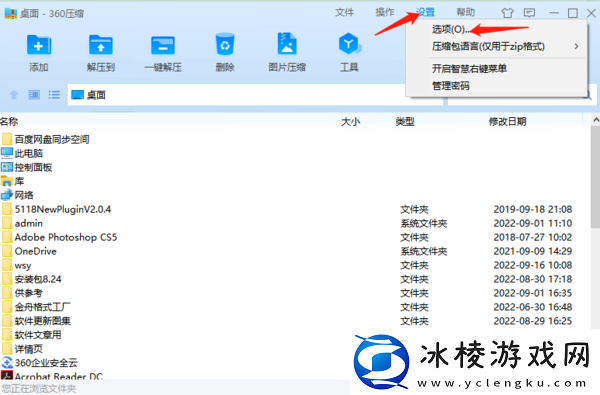Select the 安装包8.24 folder
600x395 pixels.
tap(38, 279)
